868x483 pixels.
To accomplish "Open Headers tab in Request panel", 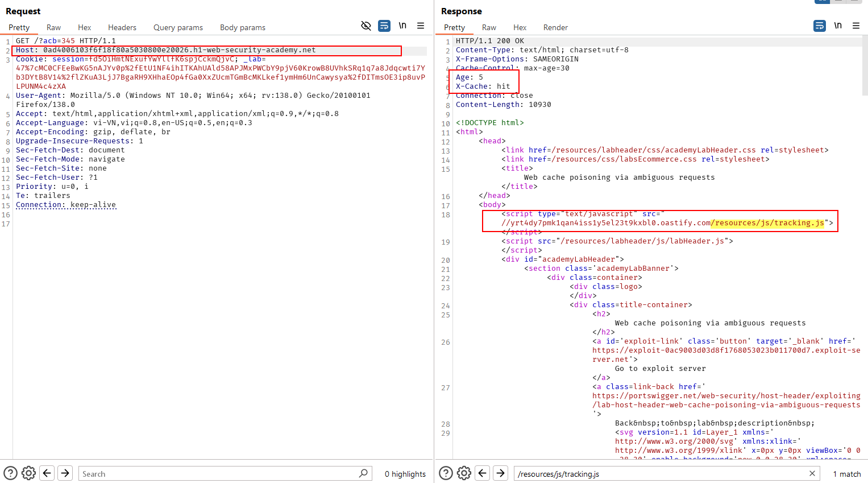I will point(122,27).
